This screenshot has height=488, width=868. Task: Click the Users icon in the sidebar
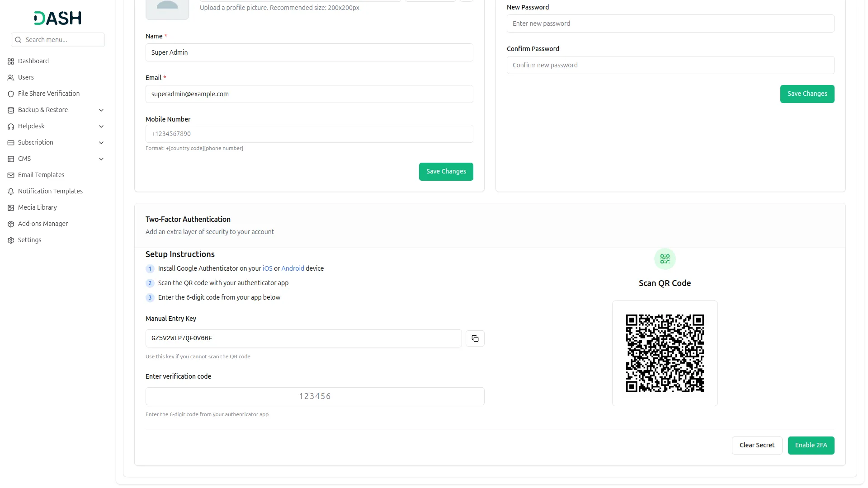[x=10, y=77]
